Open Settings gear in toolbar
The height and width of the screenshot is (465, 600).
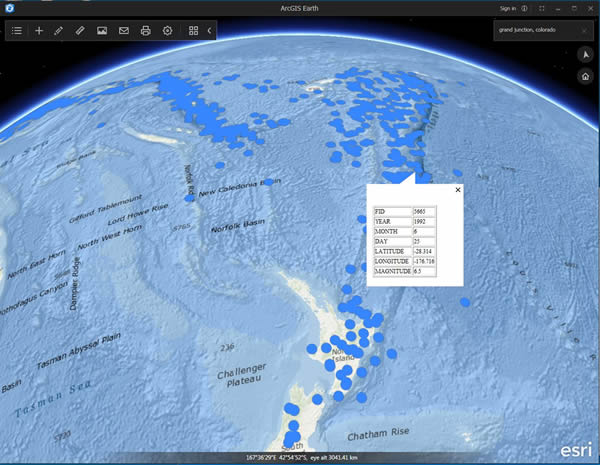point(167,31)
